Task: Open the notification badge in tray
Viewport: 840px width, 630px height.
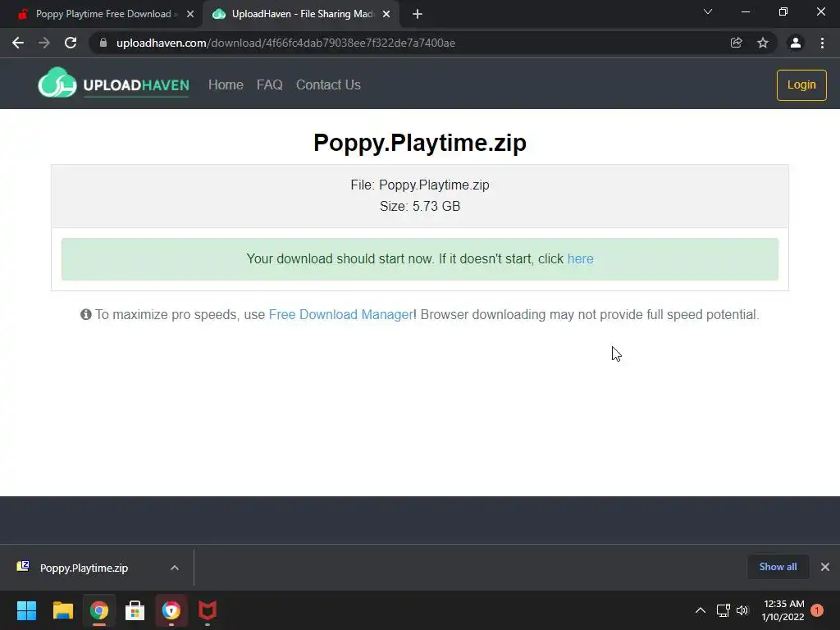Action: point(817,610)
